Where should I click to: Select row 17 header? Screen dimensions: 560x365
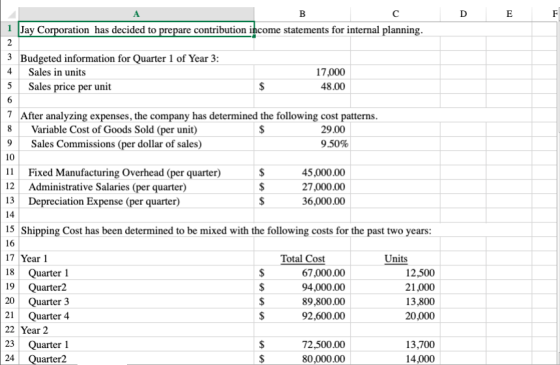(9, 258)
